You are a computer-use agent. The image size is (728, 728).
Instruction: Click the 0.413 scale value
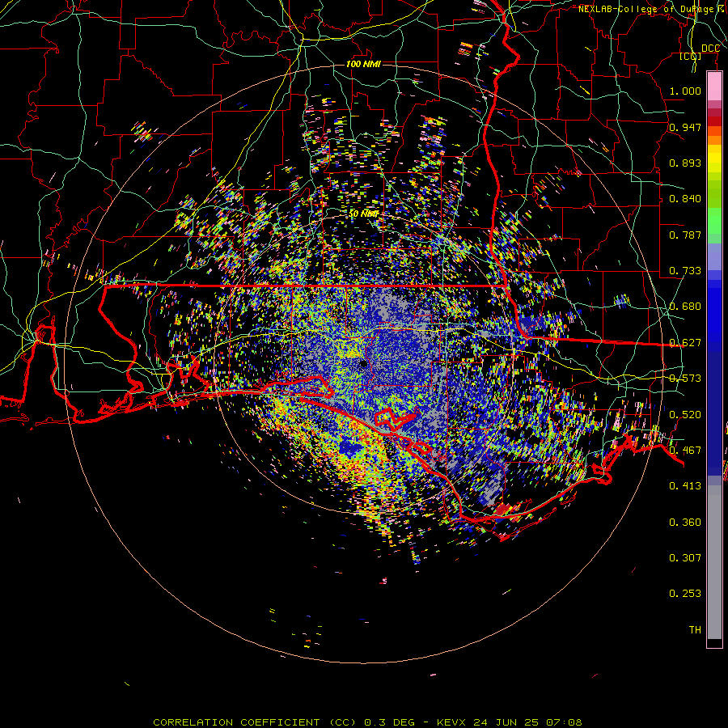point(685,486)
